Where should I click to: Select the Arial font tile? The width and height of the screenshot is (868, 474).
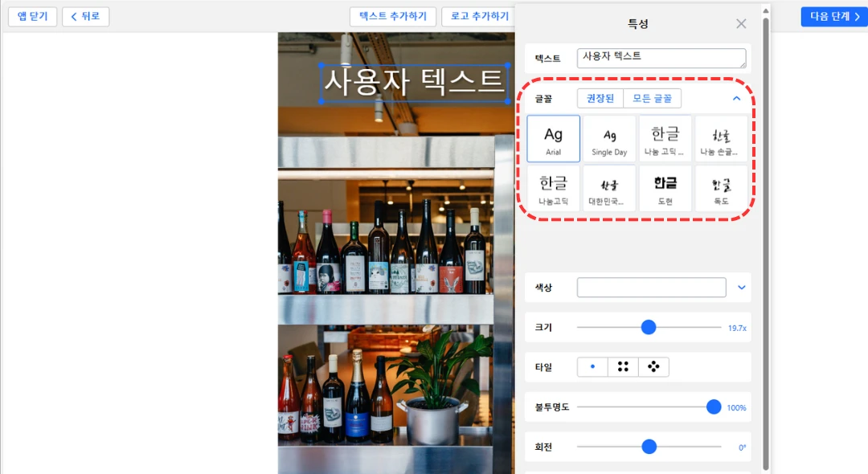[x=553, y=139]
